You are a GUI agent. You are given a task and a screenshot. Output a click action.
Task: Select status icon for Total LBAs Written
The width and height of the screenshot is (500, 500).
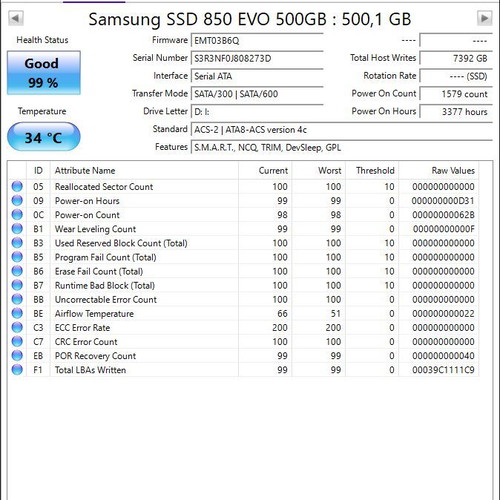pyautogui.click(x=17, y=370)
